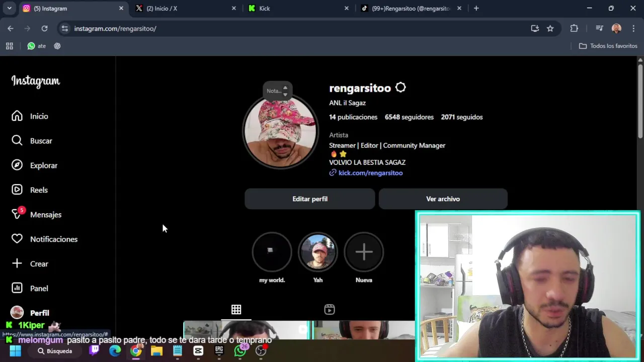Close the Inicio / X tab

pos(234,9)
